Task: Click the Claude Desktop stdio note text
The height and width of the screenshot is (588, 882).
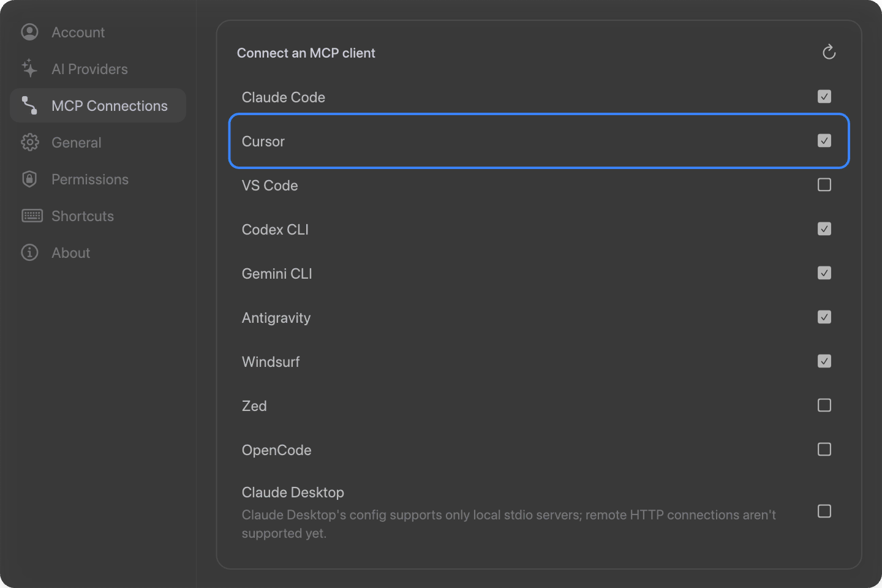Action: click(x=508, y=524)
